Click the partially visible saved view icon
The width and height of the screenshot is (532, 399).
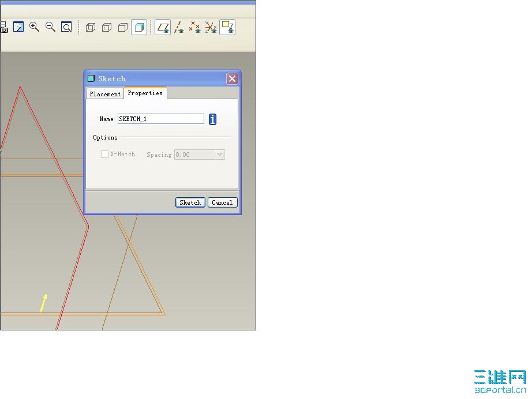(x=3, y=27)
